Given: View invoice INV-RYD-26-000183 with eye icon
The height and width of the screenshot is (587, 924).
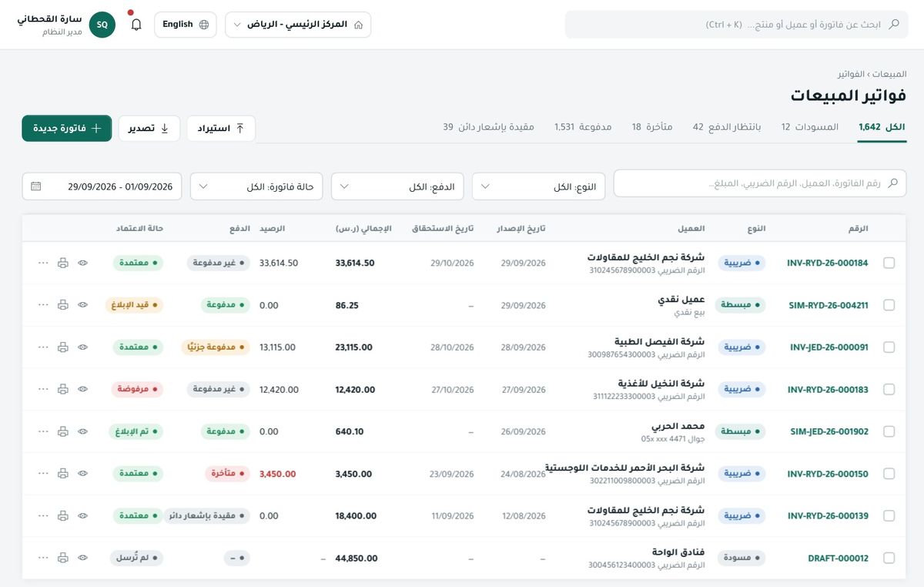Looking at the screenshot, I should tap(83, 390).
